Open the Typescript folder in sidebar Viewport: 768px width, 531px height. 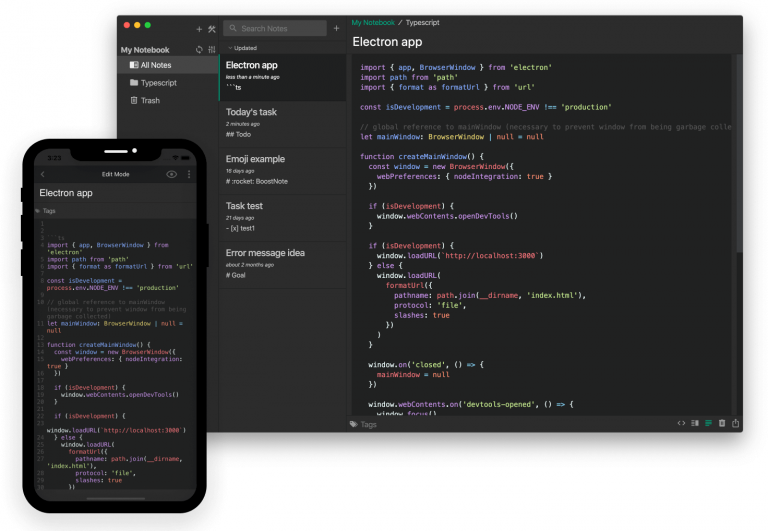[158, 83]
